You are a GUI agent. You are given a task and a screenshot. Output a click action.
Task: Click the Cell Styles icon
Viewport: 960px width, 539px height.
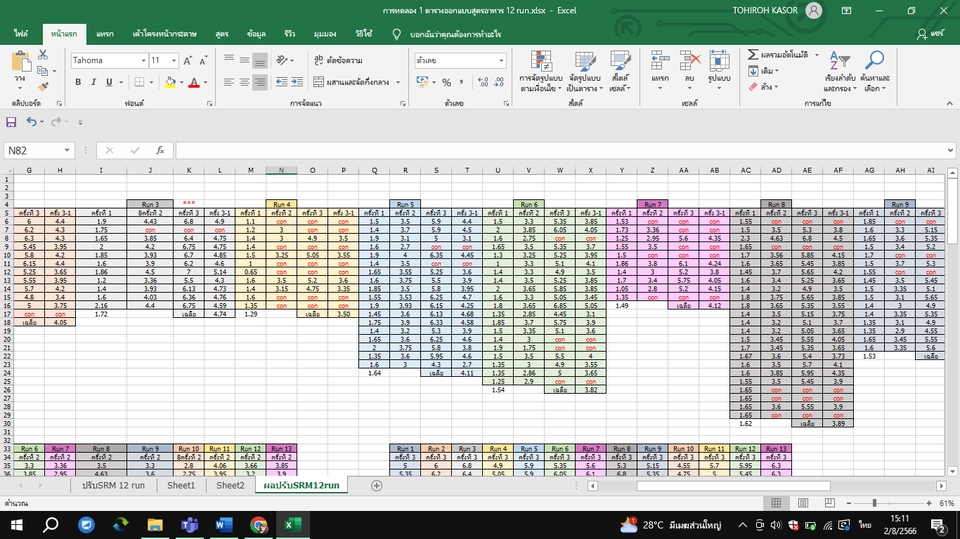click(620, 62)
